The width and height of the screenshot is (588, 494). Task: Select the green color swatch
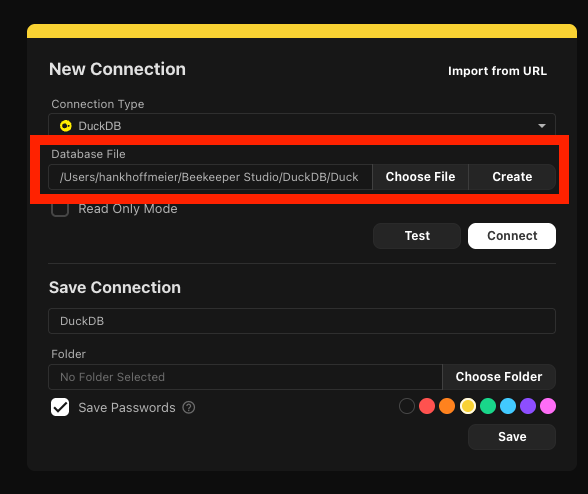(x=488, y=406)
